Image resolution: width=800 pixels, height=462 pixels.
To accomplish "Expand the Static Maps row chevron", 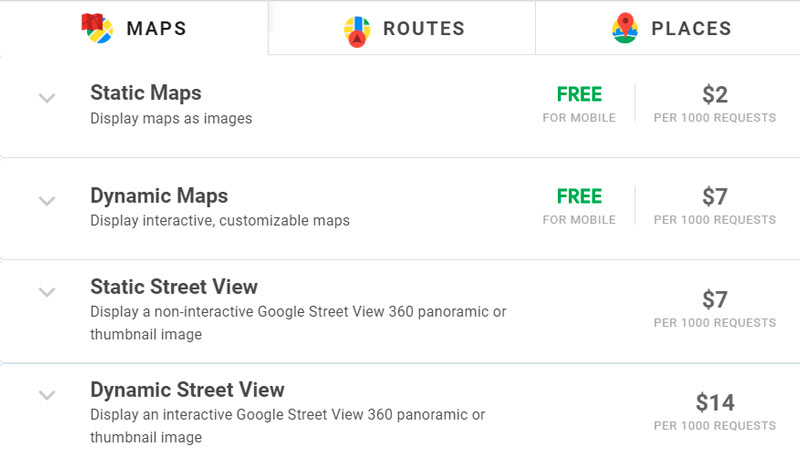I will point(47,97).
